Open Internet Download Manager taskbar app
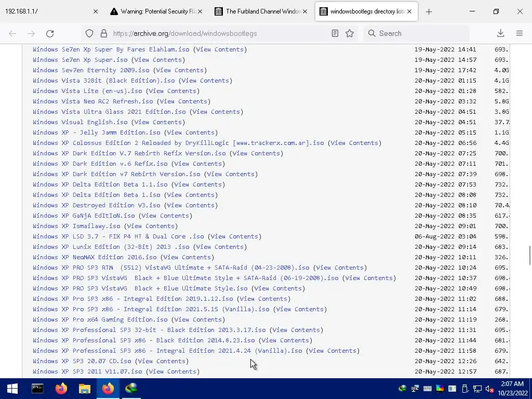This screenshot has width=532, height=399. click(131, 389)
